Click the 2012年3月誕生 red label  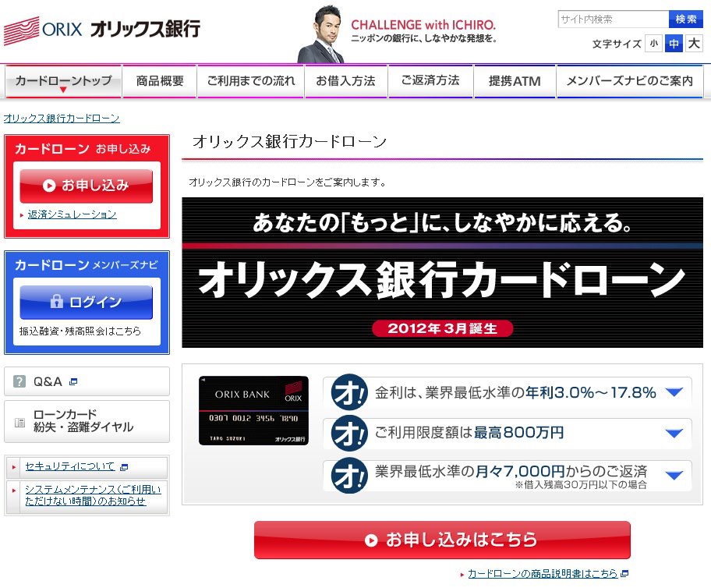tap(442, 328)
